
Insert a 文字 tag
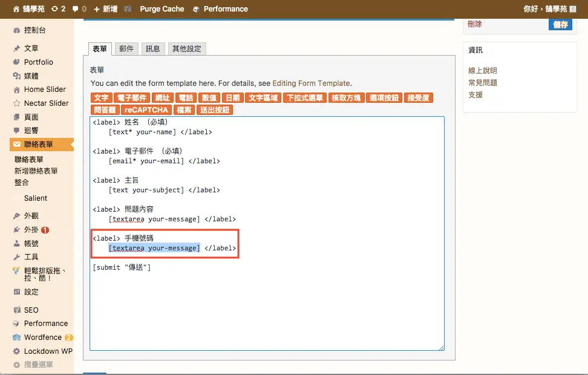point(101,98)
